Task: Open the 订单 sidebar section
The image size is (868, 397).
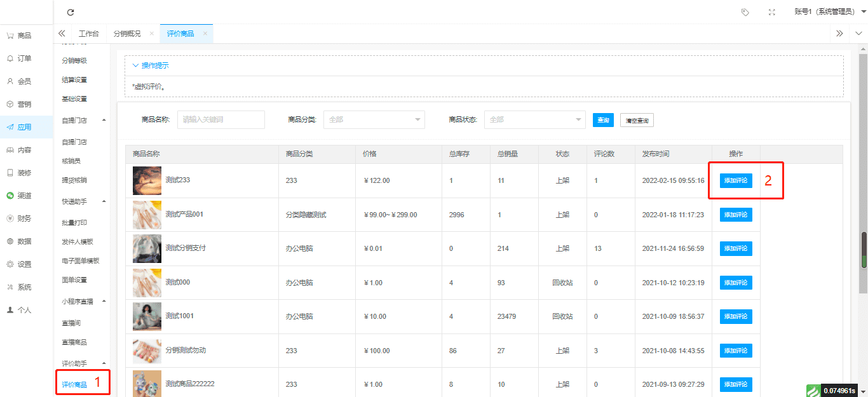Action: 24,58
